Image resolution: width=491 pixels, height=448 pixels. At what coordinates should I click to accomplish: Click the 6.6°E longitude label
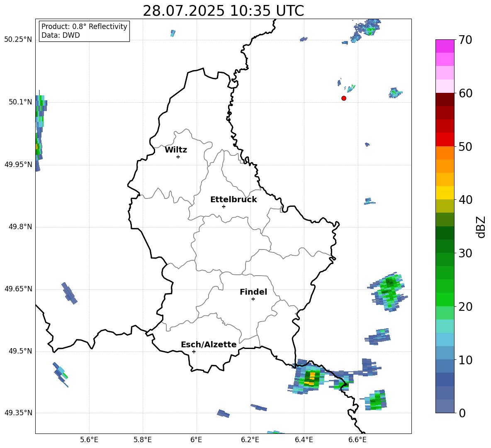[357, 440]
